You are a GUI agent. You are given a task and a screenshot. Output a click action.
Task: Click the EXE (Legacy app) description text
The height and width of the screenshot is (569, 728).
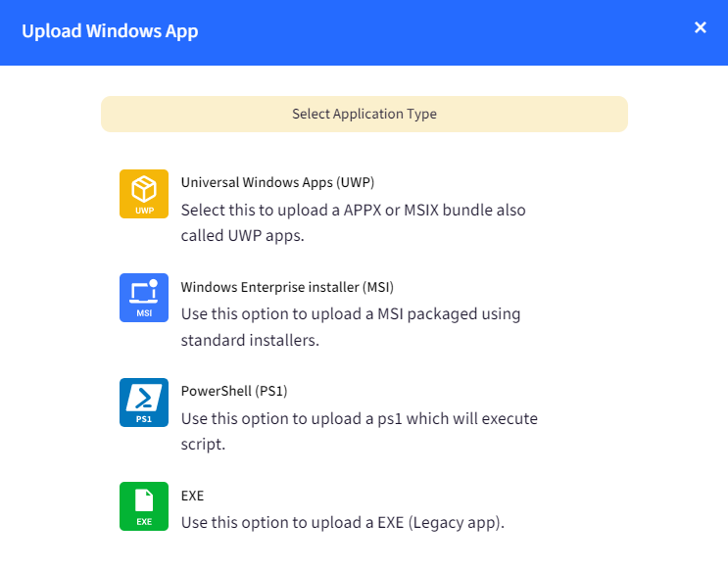[x=343, y=523]
